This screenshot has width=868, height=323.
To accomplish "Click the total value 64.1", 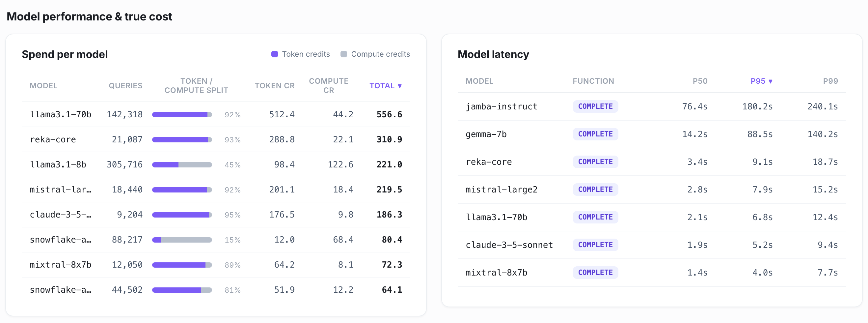I will coord(392,290).
